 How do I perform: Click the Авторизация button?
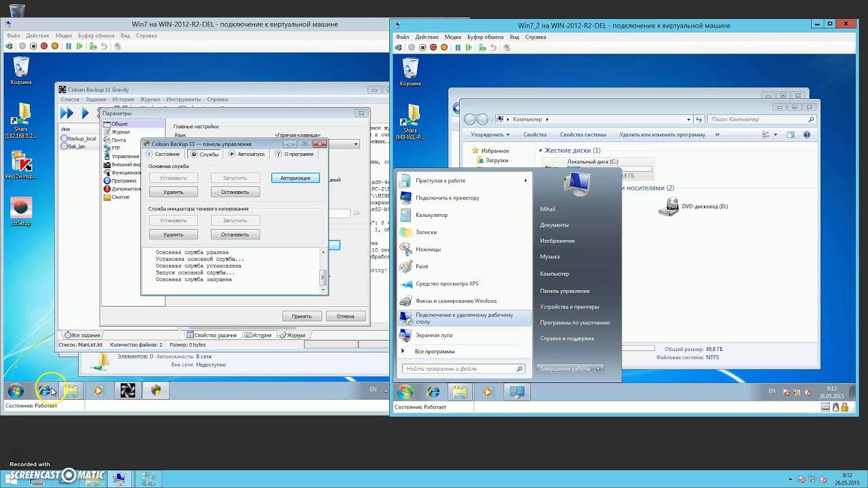pos(295,178)
